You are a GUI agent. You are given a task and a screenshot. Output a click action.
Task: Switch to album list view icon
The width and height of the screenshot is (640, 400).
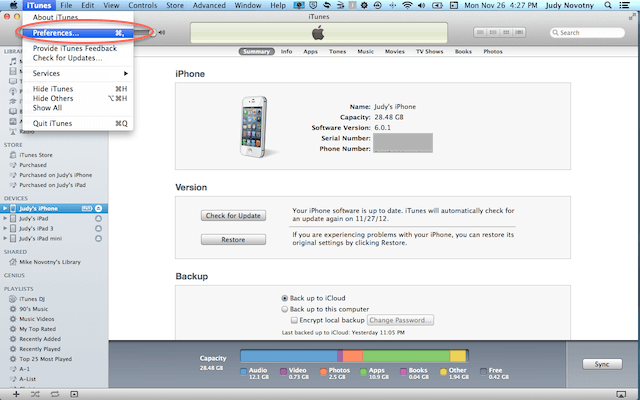click(x=493, y=32)
